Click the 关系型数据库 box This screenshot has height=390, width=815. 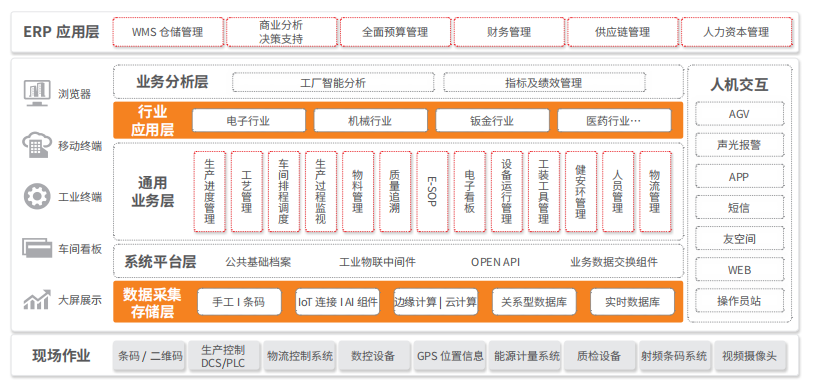(534, 302)
